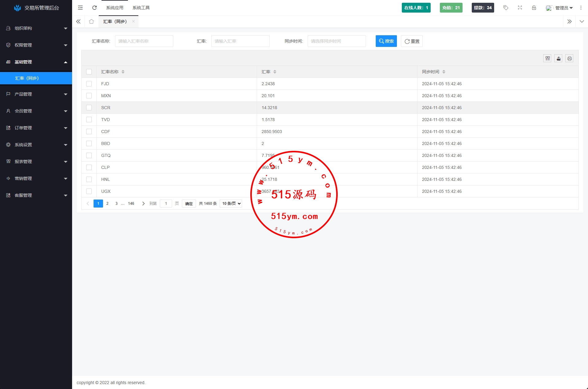Toggle fullscreen with the expand icon
The height and width of the screenshot is (389, 588).
click(x=520, y=8)
